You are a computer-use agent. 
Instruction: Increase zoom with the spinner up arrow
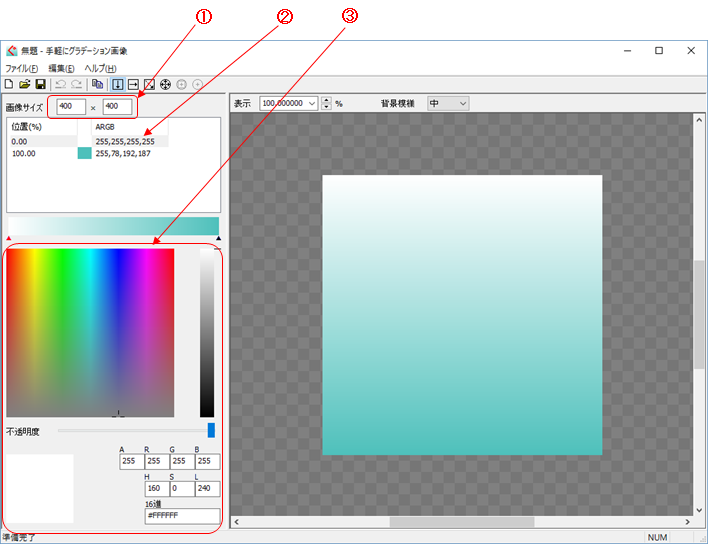326,100
